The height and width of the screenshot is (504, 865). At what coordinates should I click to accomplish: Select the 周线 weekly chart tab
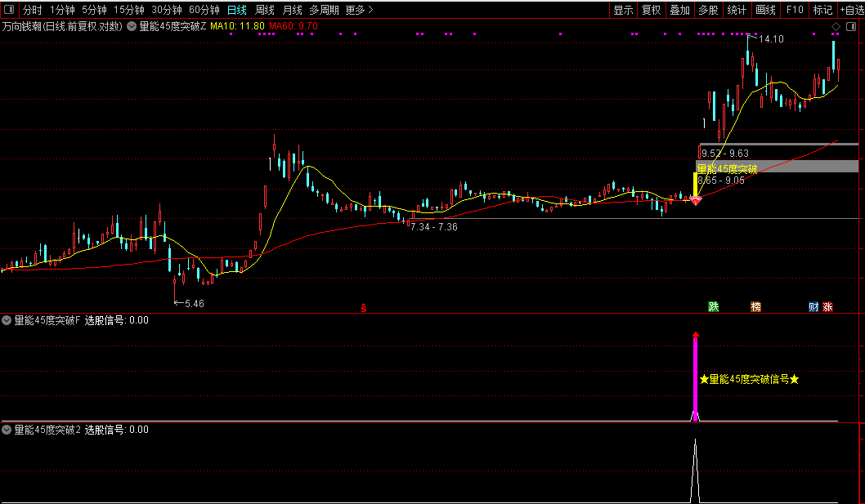[x=265, y=10]
